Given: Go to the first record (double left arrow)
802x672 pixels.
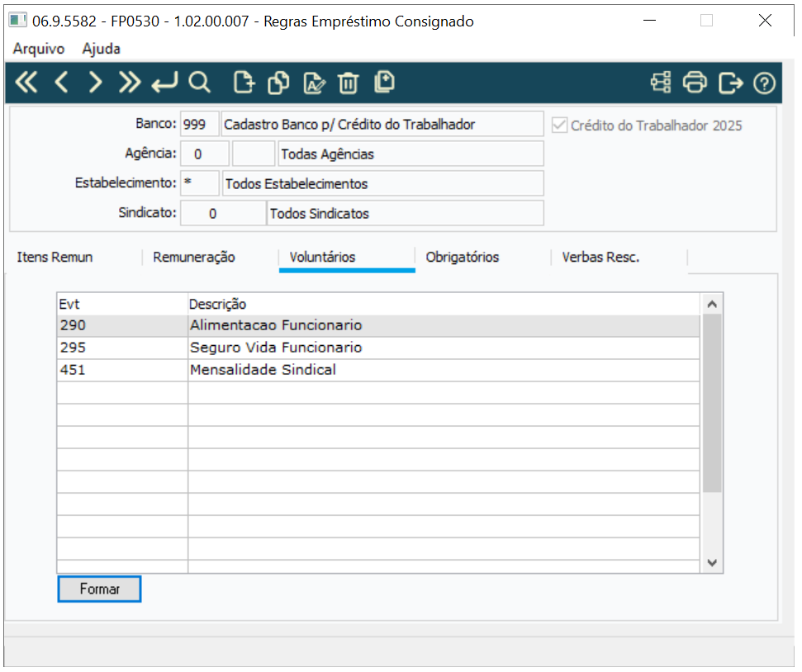Looking at the screenshot, I should 26,83.
